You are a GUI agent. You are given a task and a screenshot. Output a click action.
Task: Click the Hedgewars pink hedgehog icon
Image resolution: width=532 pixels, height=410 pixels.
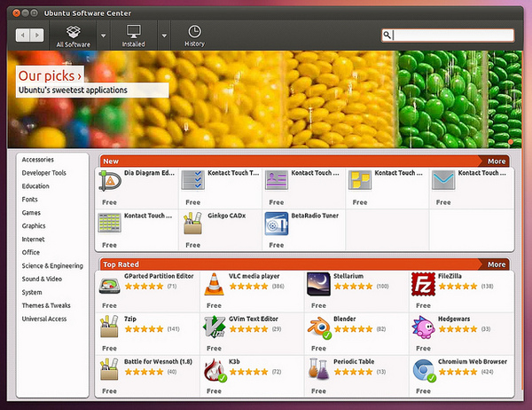point(423,327)
